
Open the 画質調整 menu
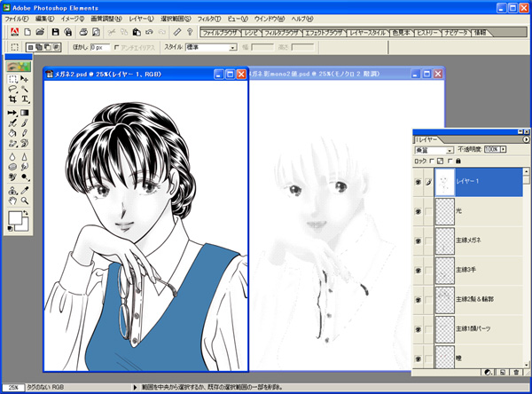106,19
